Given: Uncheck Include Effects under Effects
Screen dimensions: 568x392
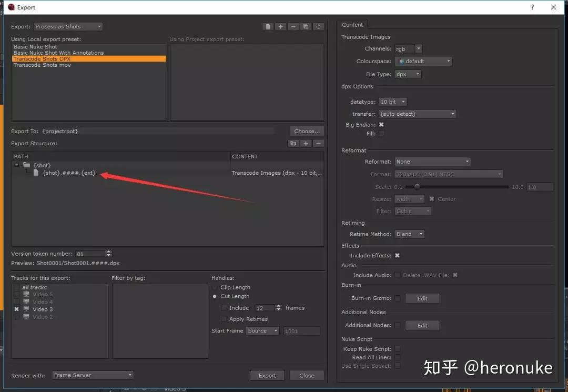Looking at the screenshot, I should pos(397,255).
